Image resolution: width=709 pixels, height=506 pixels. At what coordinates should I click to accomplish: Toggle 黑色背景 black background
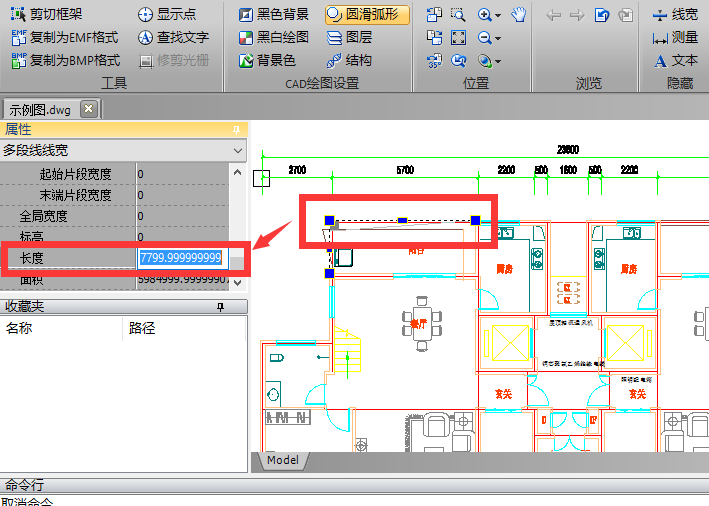pyautogui.click(x=274, y=14)
